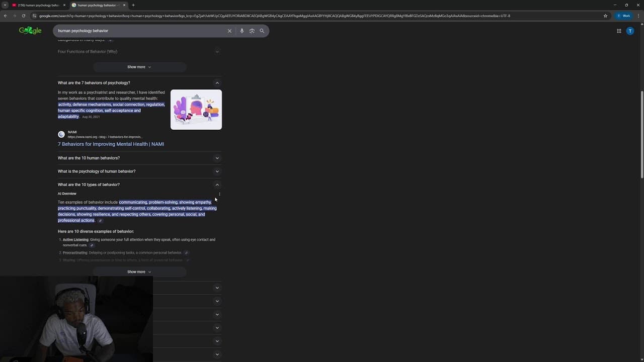
Task: Open the Work profile chip in the toolbar
Action: pos(623,16)
